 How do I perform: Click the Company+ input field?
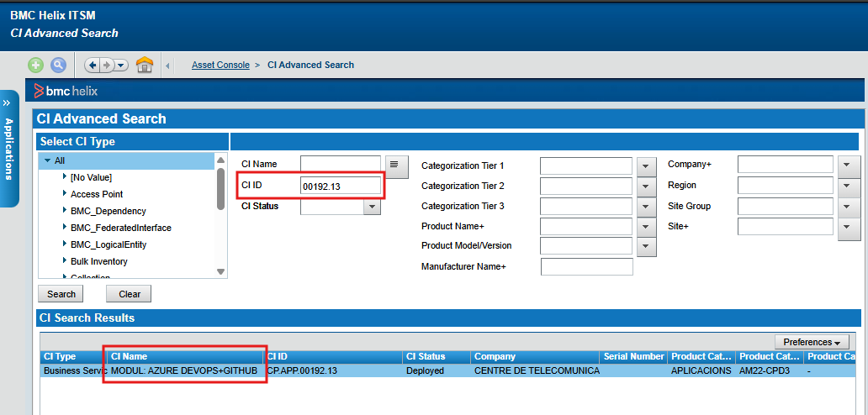click(x=786, y=164)
